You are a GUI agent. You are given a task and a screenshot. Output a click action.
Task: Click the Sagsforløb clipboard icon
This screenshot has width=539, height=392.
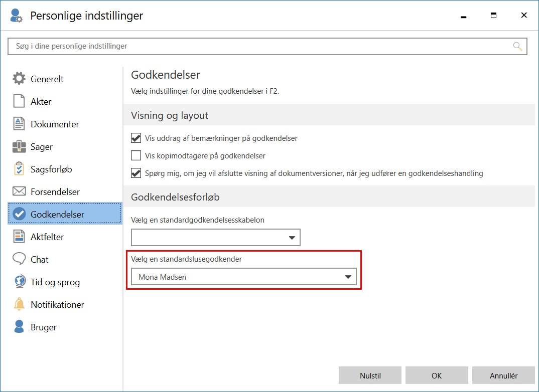coord(19,169)
